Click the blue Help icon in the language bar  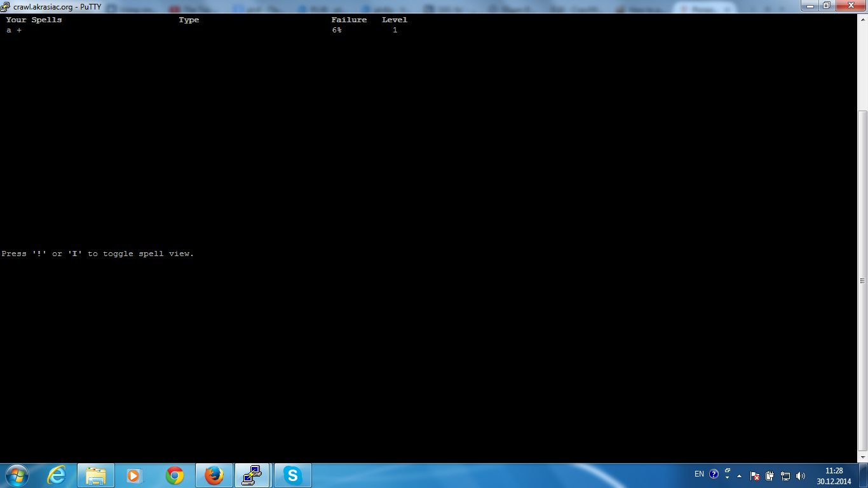coord(714,474)
